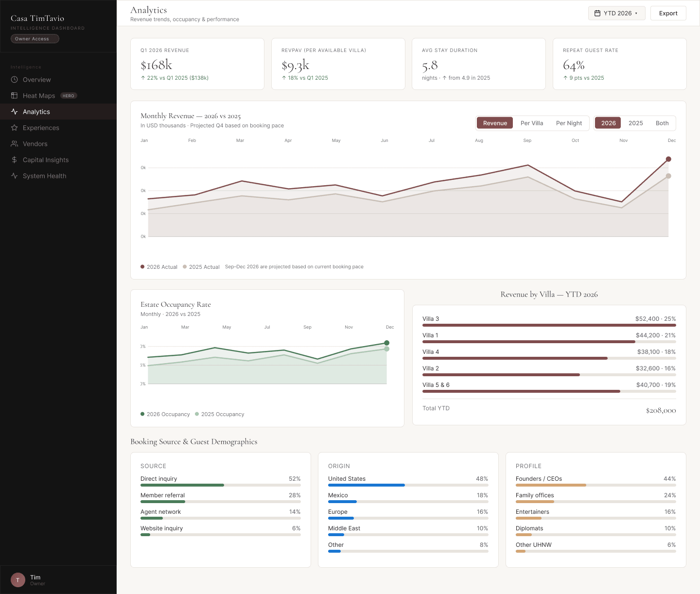
Task: Click the Founders / CEOs profile bar
Action: [x=596, y=485]
